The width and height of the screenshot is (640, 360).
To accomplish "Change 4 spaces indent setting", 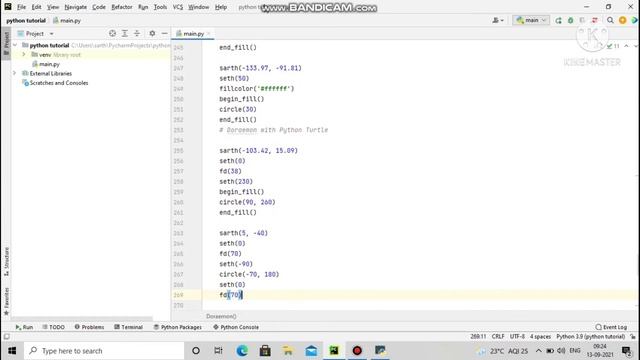I will 540,337.
